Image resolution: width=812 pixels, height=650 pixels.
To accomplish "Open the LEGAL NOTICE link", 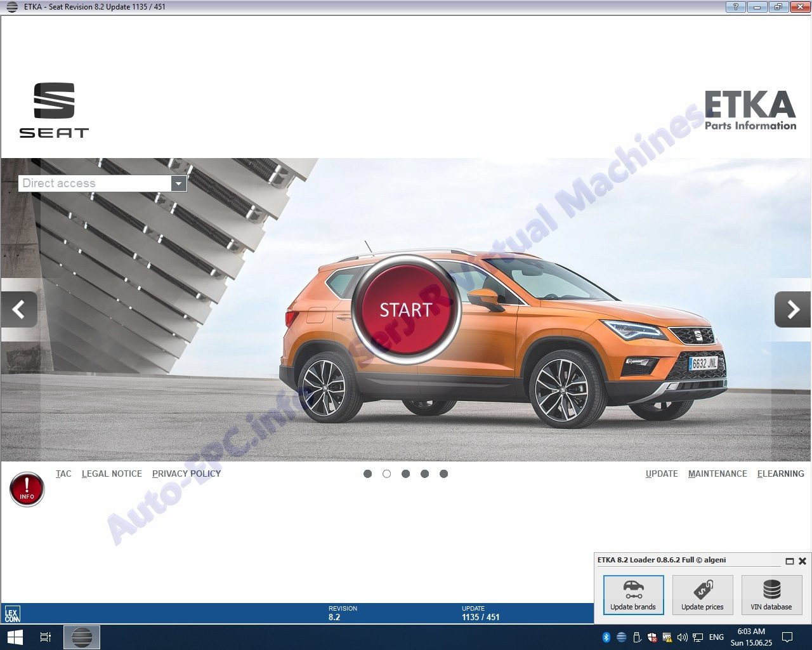I will [112, 474].
